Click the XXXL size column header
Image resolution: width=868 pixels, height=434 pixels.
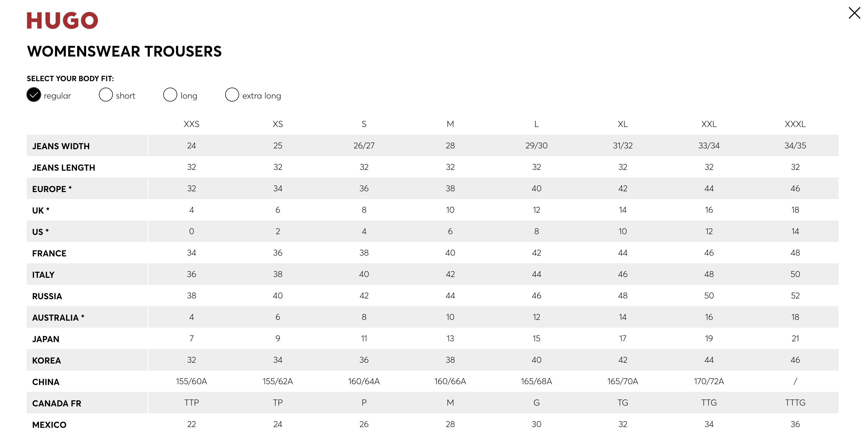coord(795,124)
